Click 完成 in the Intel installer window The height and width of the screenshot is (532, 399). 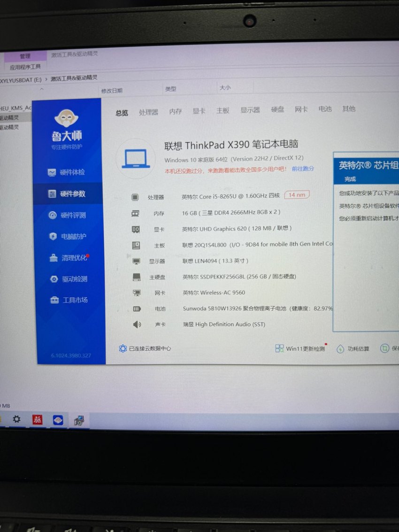point(350,179)
